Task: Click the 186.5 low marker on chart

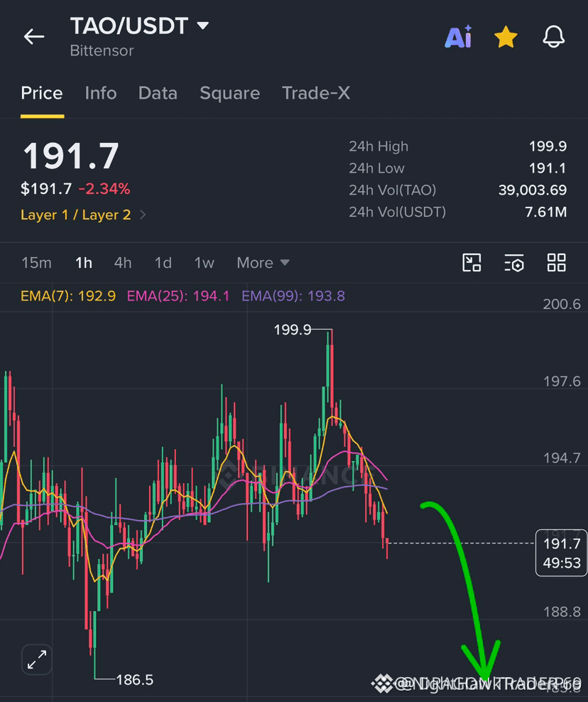Action: pyautogui.click(x=135, y=680)
